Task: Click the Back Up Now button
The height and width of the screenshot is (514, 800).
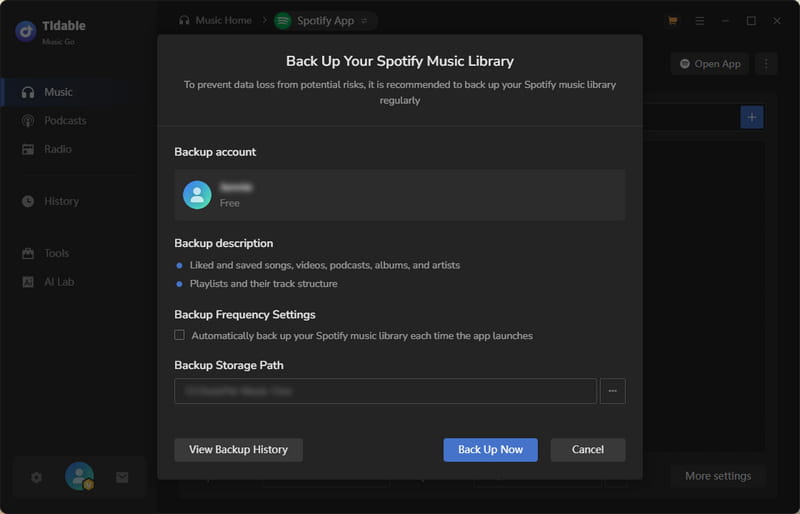Action: (x=490, y=449)
